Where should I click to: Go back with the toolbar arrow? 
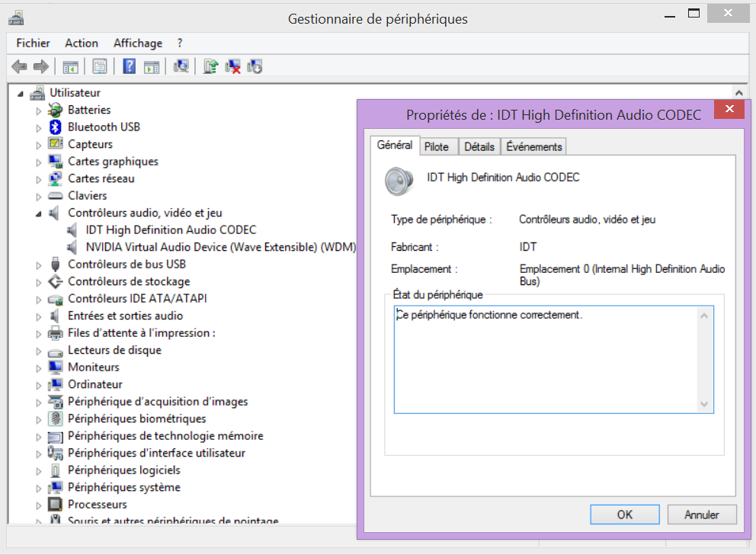(x=19, y=66)
